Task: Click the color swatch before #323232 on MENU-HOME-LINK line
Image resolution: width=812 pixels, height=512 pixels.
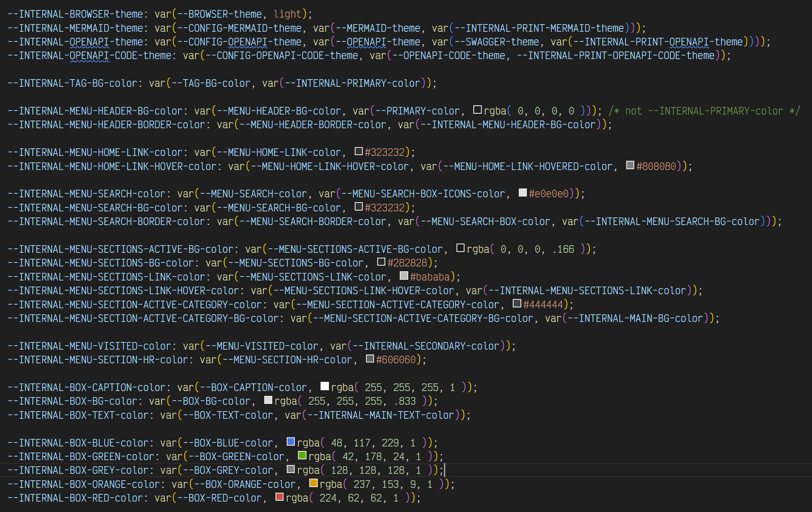Action: coord(359,151)
